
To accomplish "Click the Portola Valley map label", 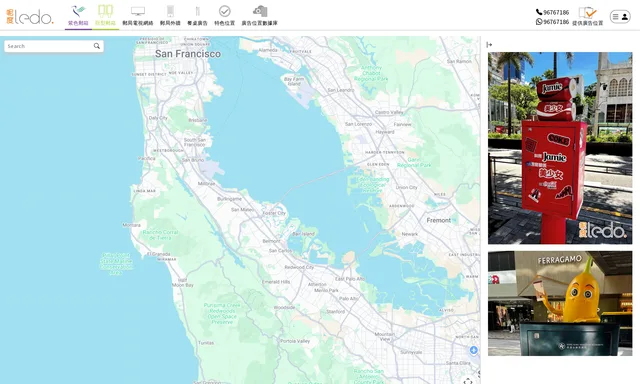I will point(295,341).
